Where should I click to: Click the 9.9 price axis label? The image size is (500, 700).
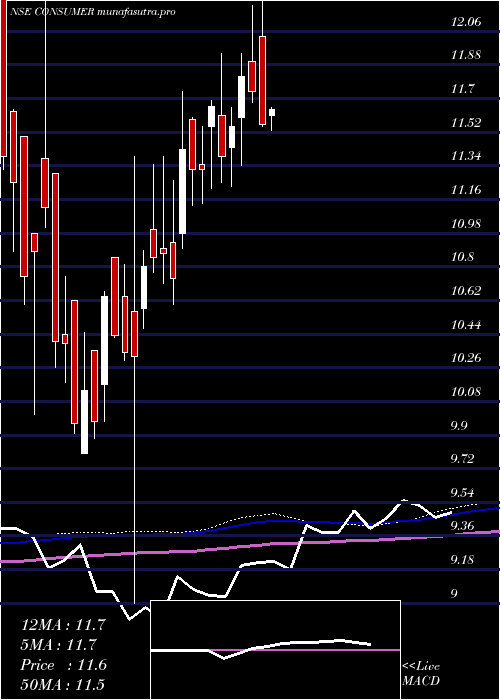point(460,425)
